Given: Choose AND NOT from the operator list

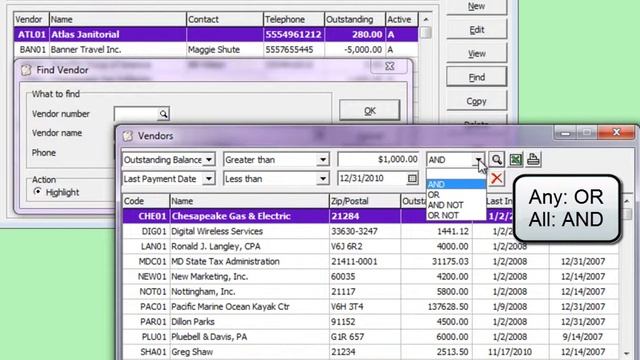Looking at the screenshot, I should coord(456,205).
